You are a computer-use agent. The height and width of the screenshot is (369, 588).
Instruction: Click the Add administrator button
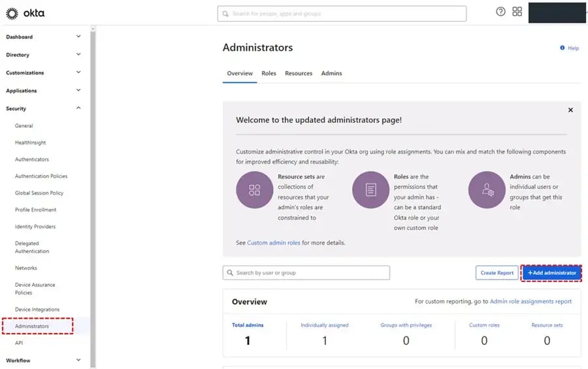[551, 273]
